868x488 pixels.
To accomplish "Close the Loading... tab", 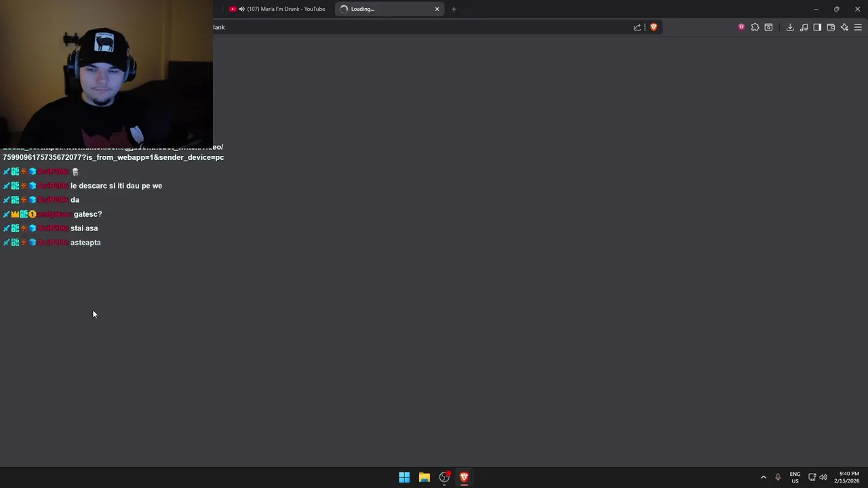I will 437,9.
